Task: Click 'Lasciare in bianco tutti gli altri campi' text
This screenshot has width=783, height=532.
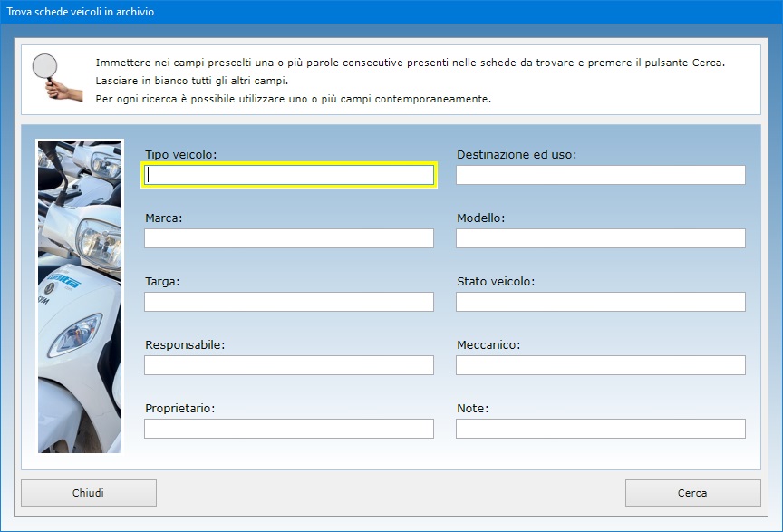Action: [192, 81]
